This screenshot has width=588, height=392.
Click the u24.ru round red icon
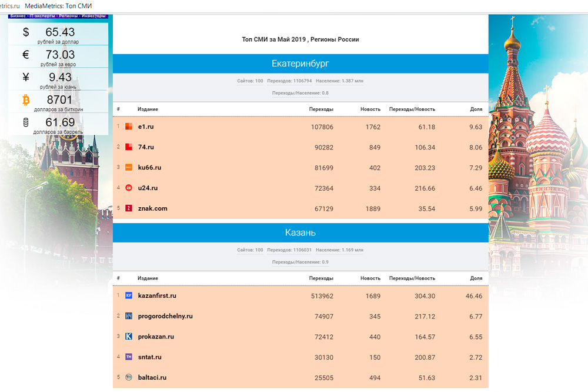pyautogui.click(x=129, y=188)
